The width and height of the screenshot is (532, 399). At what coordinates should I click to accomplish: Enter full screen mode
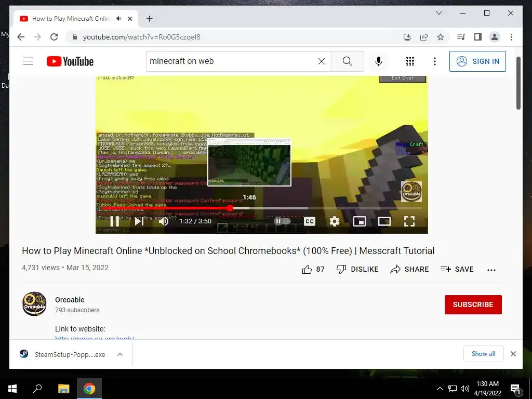click(x=409, y=221)
